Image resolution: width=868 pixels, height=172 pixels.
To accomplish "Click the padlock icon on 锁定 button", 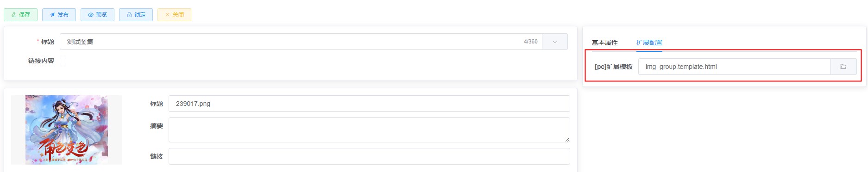I will click(129, 15).
